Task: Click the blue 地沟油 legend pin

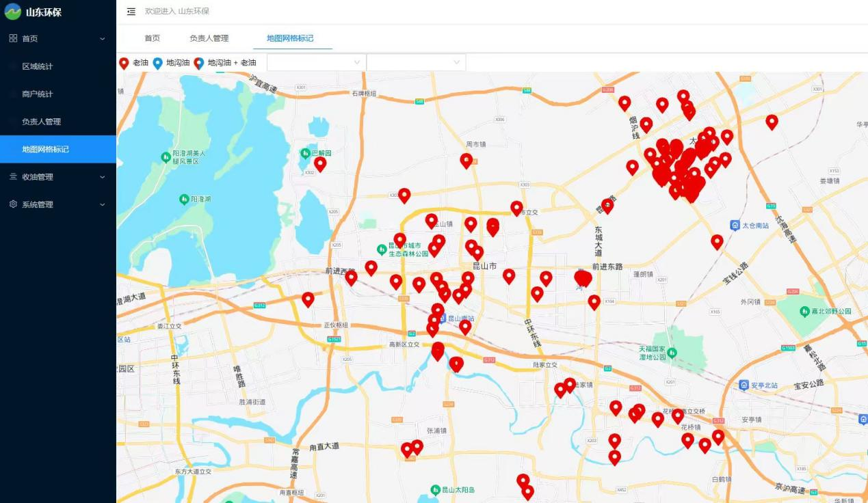Action: [157, 64]
